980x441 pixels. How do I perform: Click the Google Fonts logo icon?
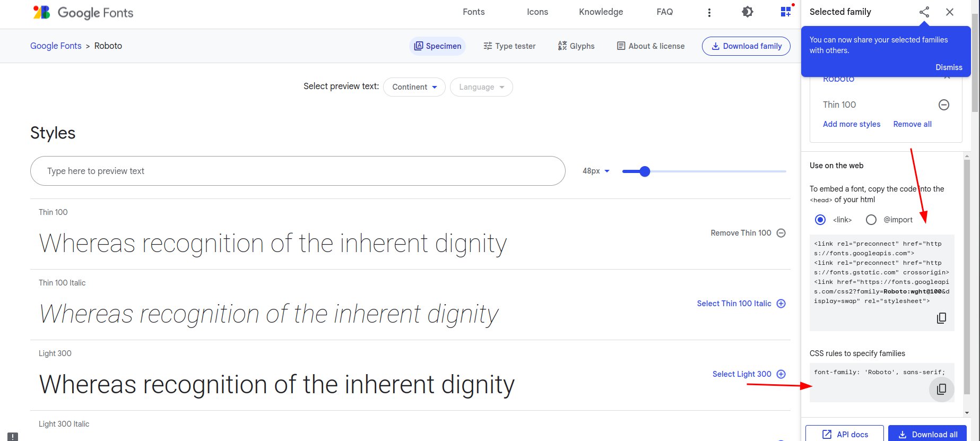(x=41, y=12)
